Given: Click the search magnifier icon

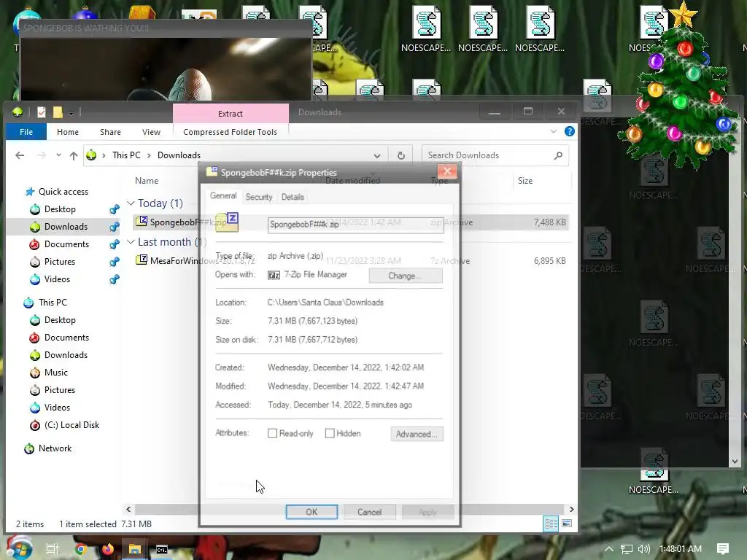Looking at the screenshot, I should [x=558, y=155].
